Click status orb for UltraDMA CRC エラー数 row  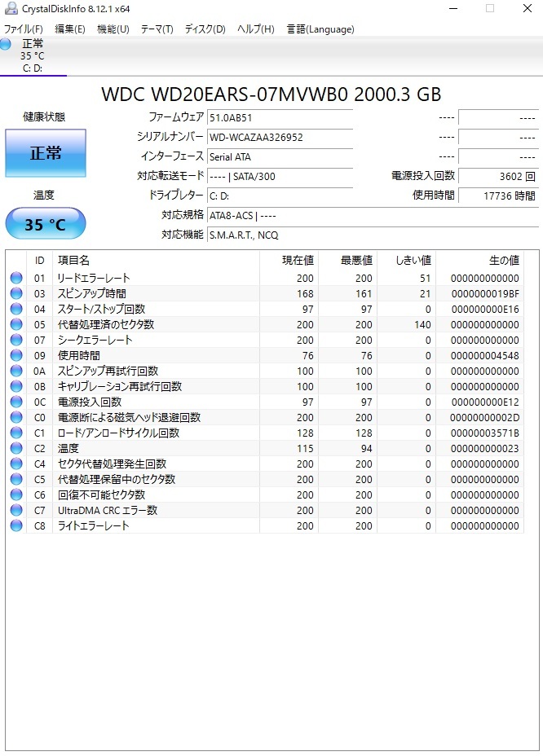[16, 510]
